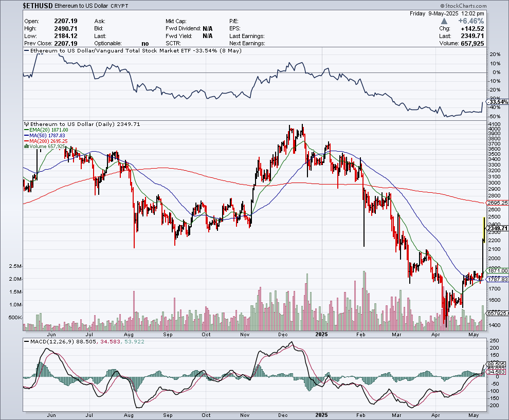This screenshot has width=509, height=420.
Task: Click the Next Earnings label
Action: 247,44
